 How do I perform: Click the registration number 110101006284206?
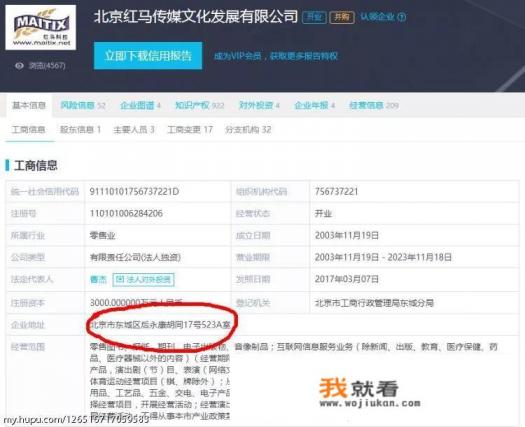[126, 213]
